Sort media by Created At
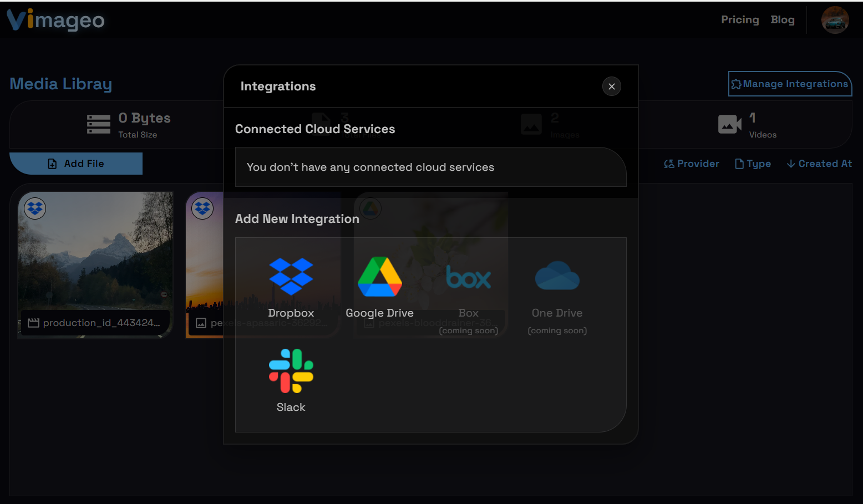The width and height of the screenshot is (863, 504). [819, 164]
